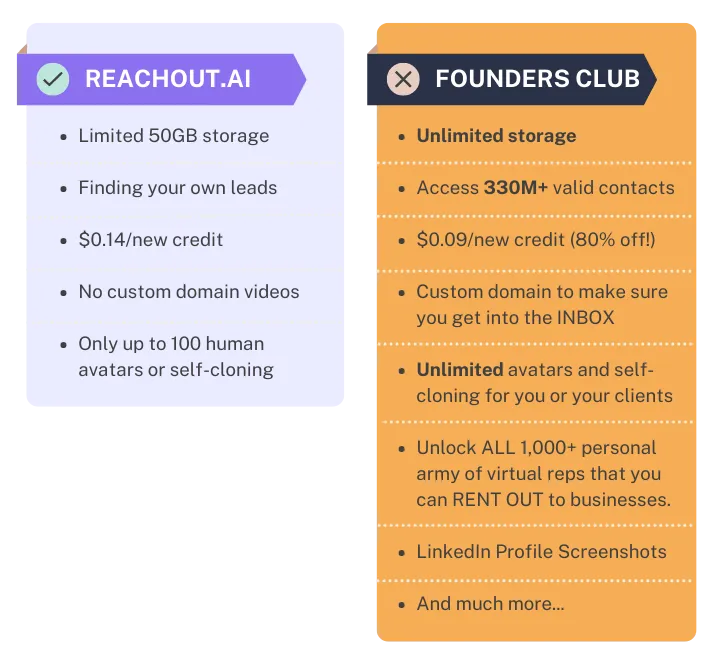
Task: Click the Unlimited storage feature
Action: (x=496, y=136)
